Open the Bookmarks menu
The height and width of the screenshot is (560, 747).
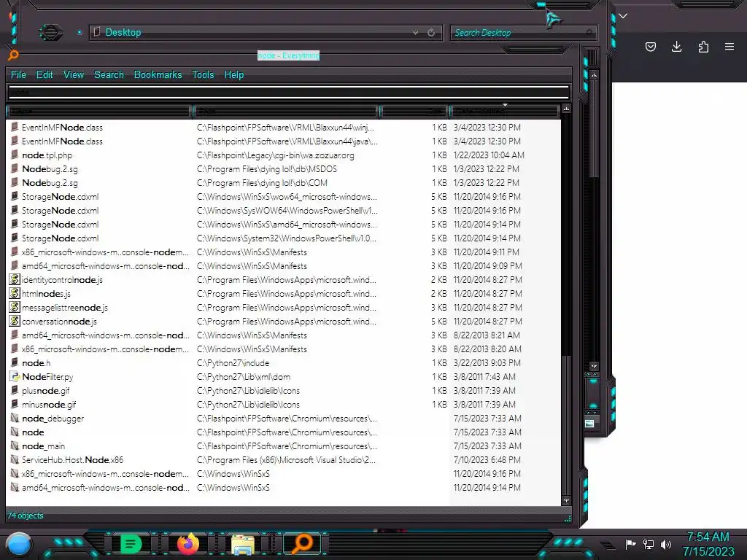point(158,75)
